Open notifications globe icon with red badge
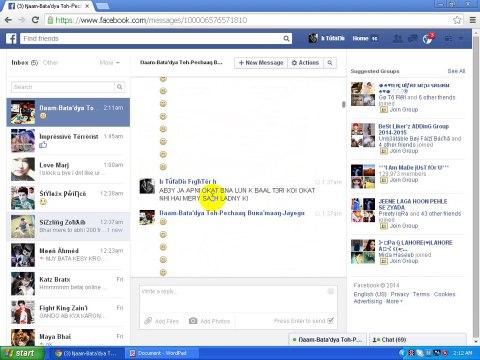Viewport: 480px width, 360px height. click(x=428, y=39)
